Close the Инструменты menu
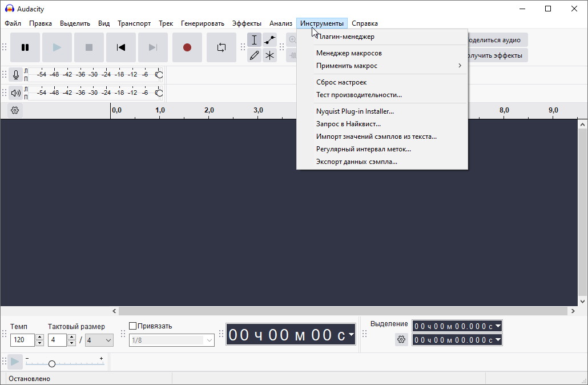Viewport: 588px width, 385px height. pos(322,23)
